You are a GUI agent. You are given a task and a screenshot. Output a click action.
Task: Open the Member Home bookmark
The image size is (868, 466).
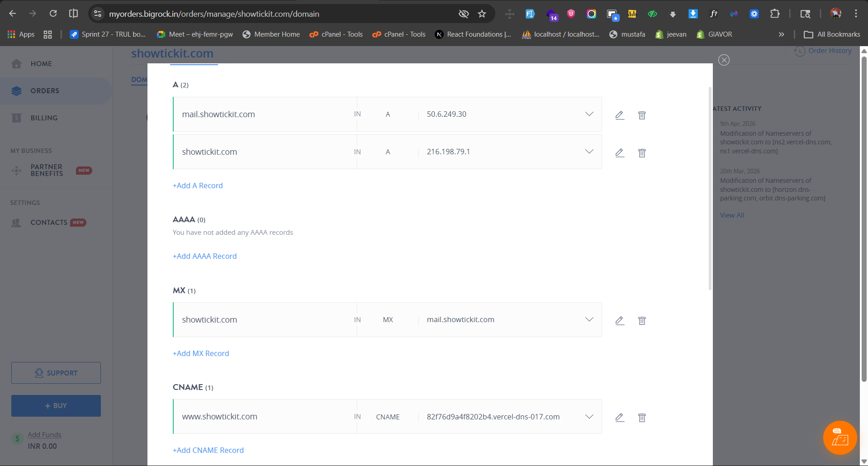pyautogui.click(x=271, y=34)
